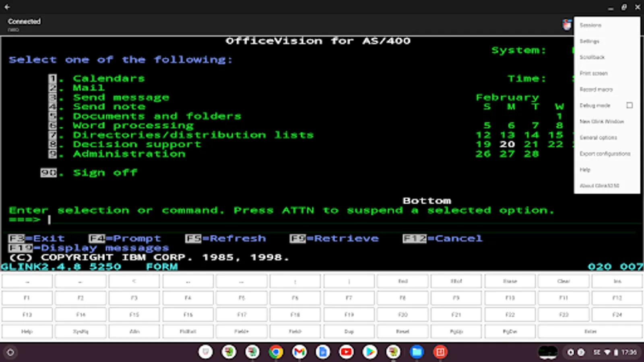Tap the F19 key on the keypad

349,315
